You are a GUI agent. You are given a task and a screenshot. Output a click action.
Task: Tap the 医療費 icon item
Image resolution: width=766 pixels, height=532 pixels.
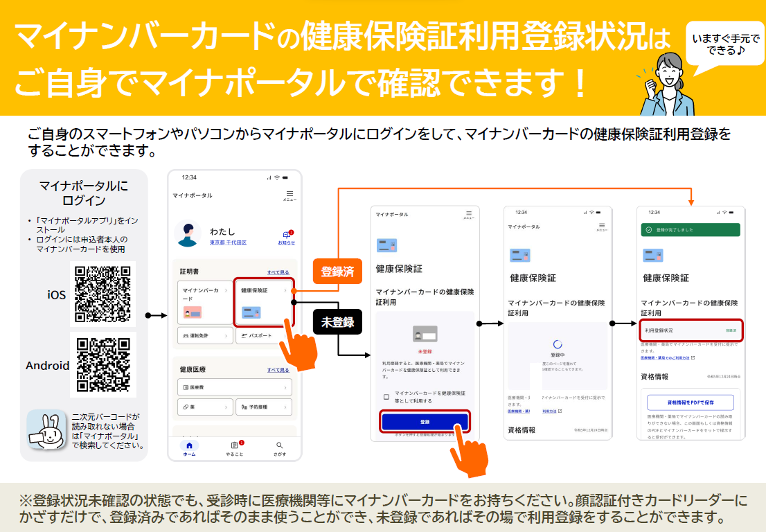[x=186, y=386]
